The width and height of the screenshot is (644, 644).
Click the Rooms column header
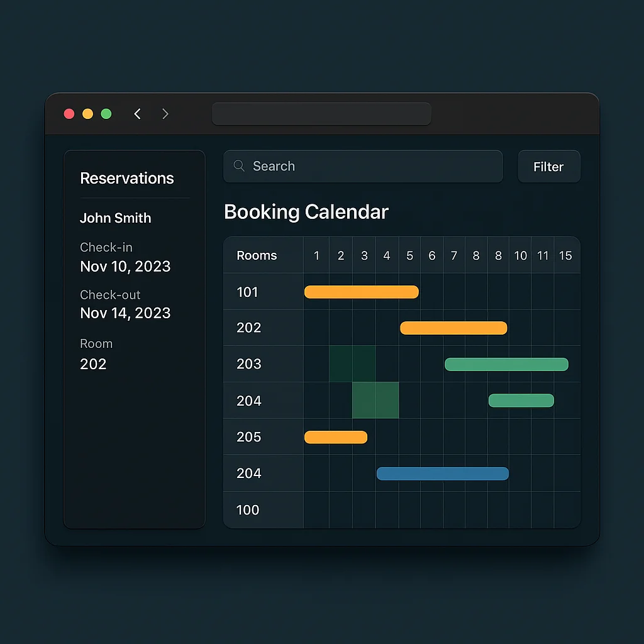point(257,255)
